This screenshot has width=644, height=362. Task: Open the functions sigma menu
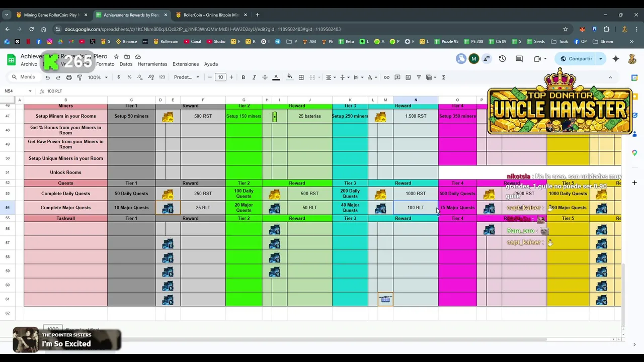[444, 77]
